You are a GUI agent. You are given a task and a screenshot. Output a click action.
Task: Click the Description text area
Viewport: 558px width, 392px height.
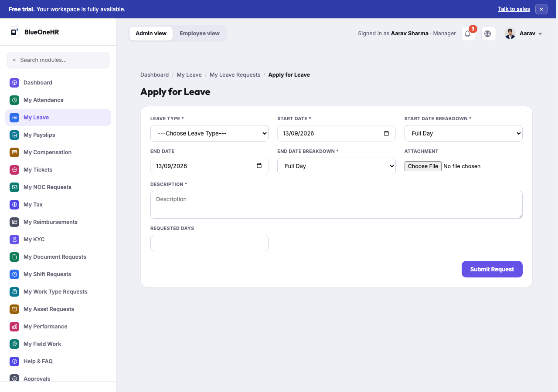337,205
